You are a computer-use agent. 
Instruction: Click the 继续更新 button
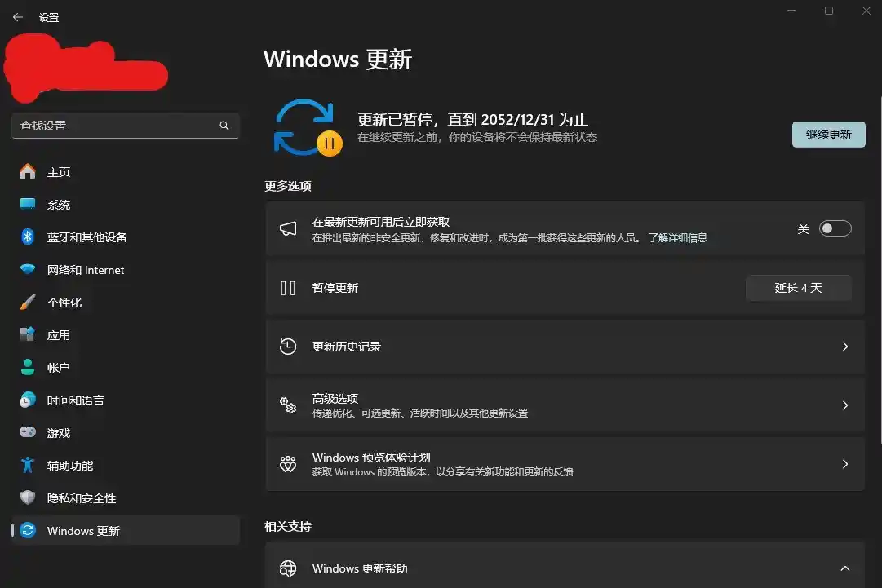[828, 134]
